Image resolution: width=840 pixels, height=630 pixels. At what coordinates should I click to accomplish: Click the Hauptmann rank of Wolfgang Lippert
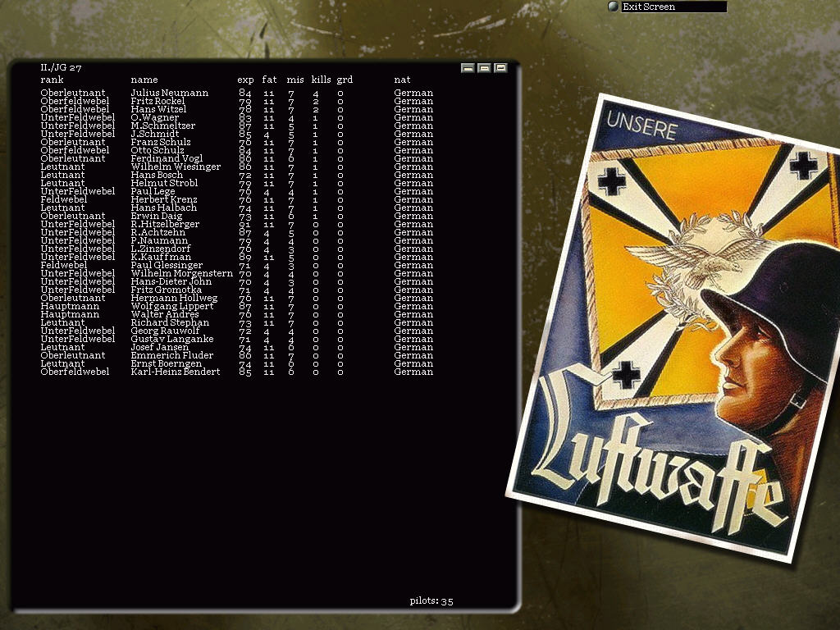[70, 307]
